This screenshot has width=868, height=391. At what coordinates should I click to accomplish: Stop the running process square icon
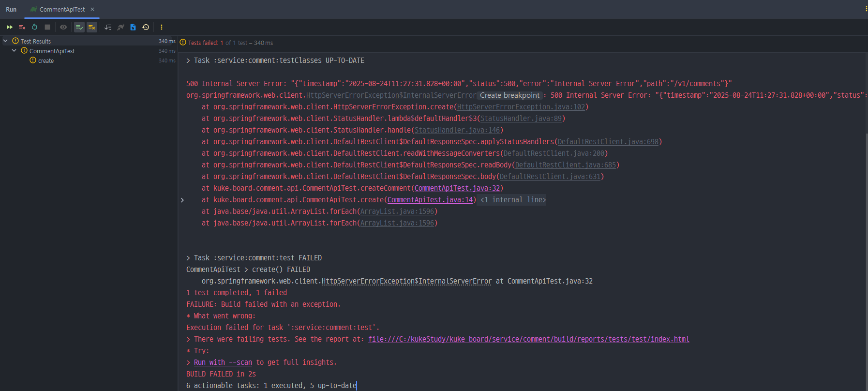[x=47, y=27]
